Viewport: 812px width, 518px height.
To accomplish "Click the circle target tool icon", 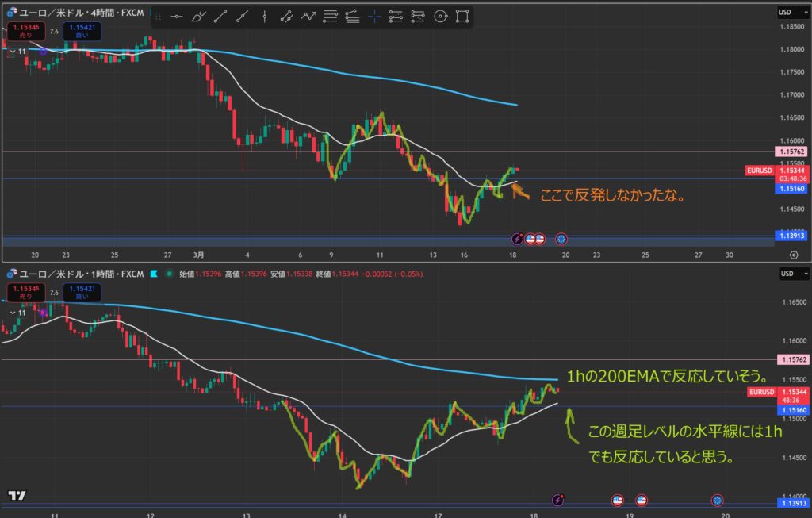I will (441, 15).
